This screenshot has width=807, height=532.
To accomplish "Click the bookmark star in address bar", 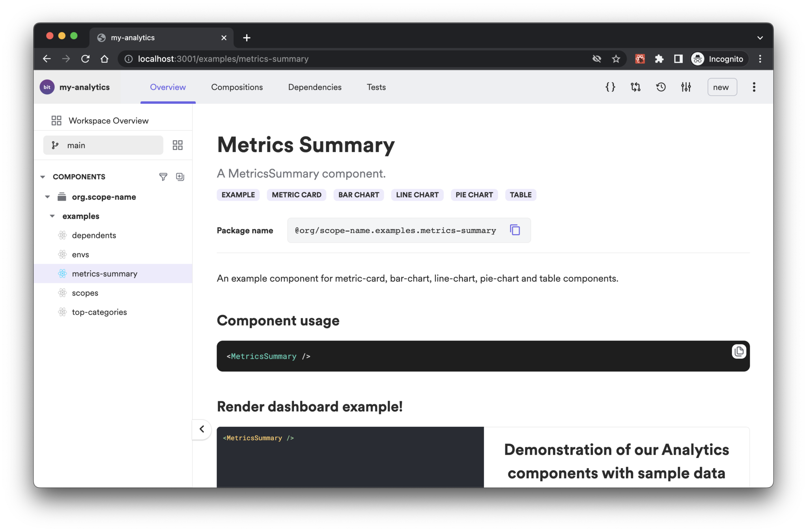I will 616,59.
